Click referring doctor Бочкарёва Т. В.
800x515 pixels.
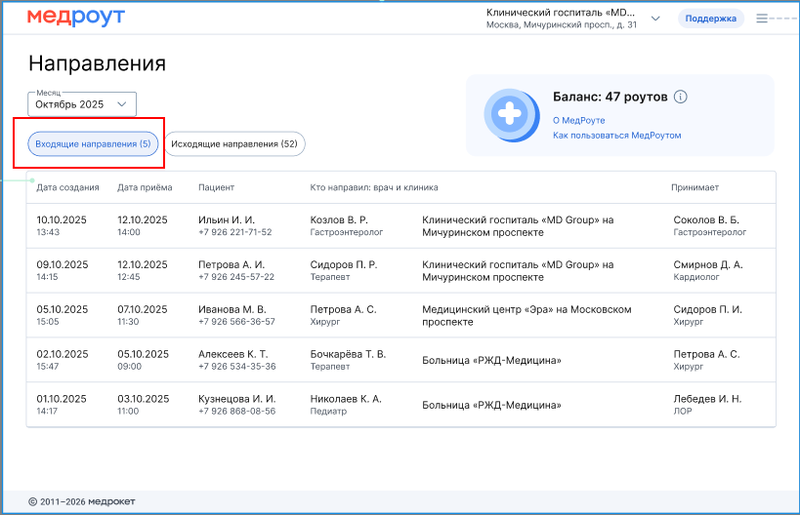click(348, 354)
